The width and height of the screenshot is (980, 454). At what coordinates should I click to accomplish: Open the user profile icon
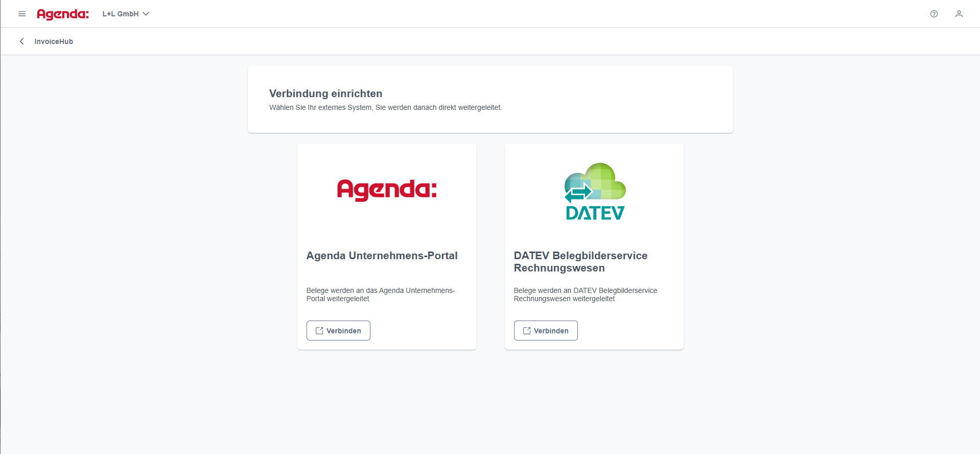pyautogui.click(x=959, y=14)
